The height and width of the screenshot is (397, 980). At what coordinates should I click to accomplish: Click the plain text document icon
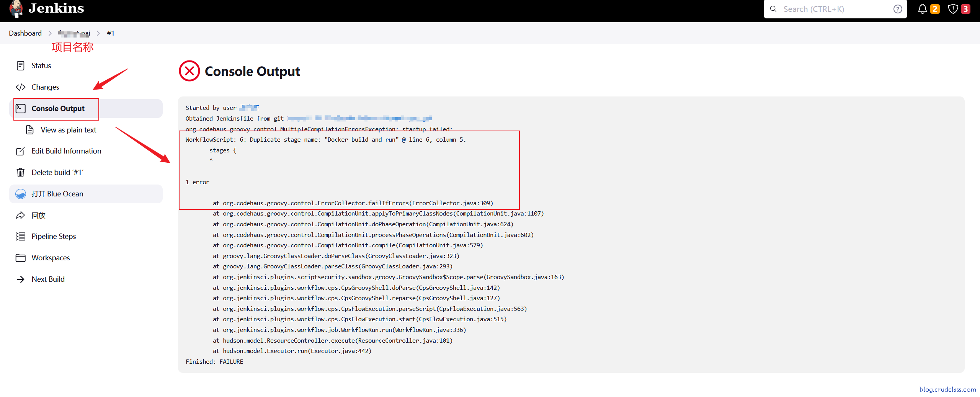pos(30,130)
